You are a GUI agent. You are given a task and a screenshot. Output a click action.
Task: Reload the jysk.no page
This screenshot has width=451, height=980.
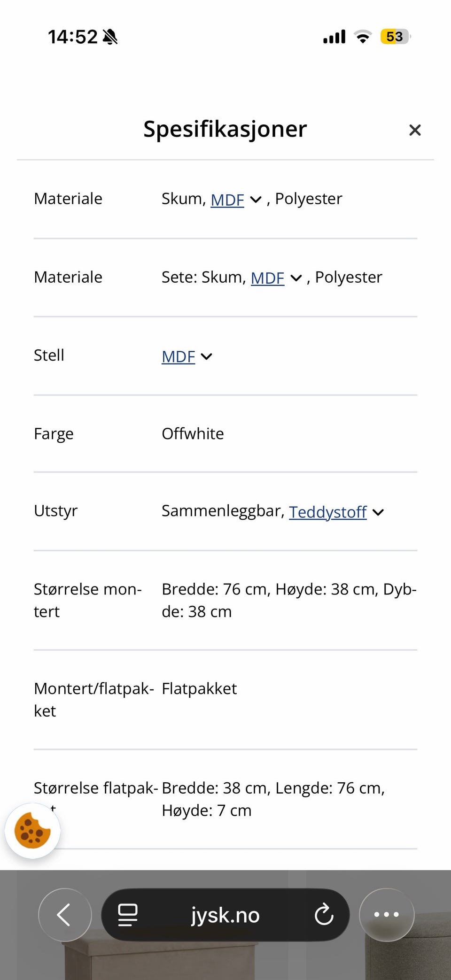[324, 915]
